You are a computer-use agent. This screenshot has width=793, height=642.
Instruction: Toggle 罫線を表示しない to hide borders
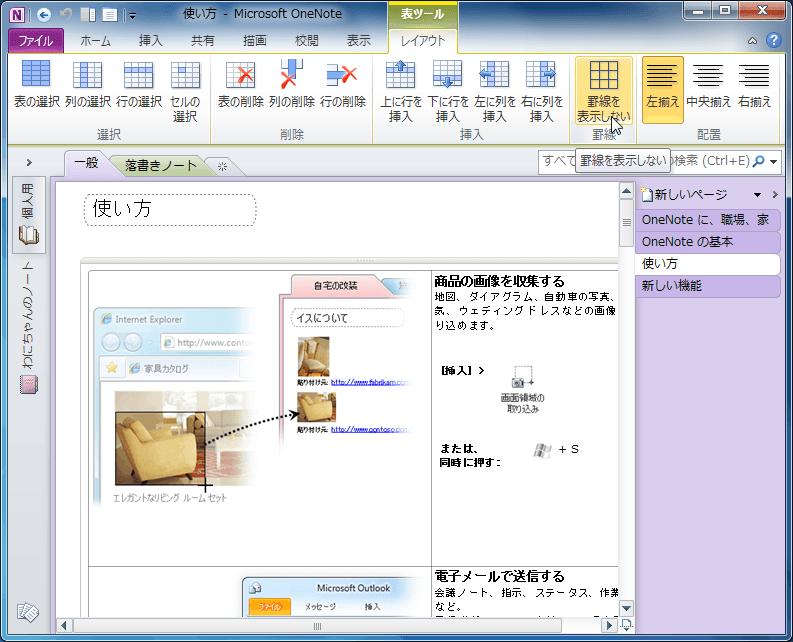(x=604, y=91)
